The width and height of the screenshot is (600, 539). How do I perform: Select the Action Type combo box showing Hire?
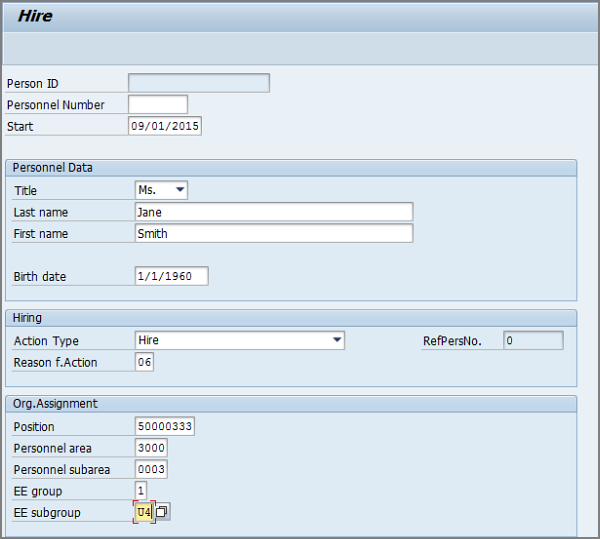[240, 340]
